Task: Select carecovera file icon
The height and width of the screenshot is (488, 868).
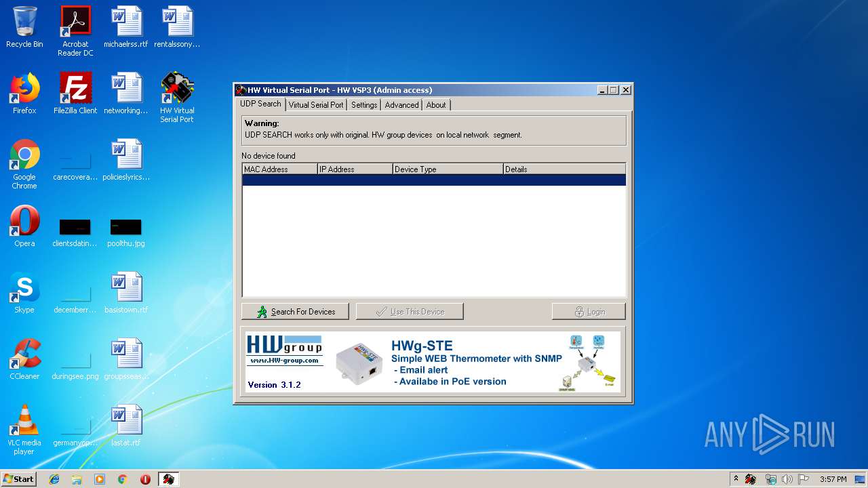Action: tap(75, 164)
